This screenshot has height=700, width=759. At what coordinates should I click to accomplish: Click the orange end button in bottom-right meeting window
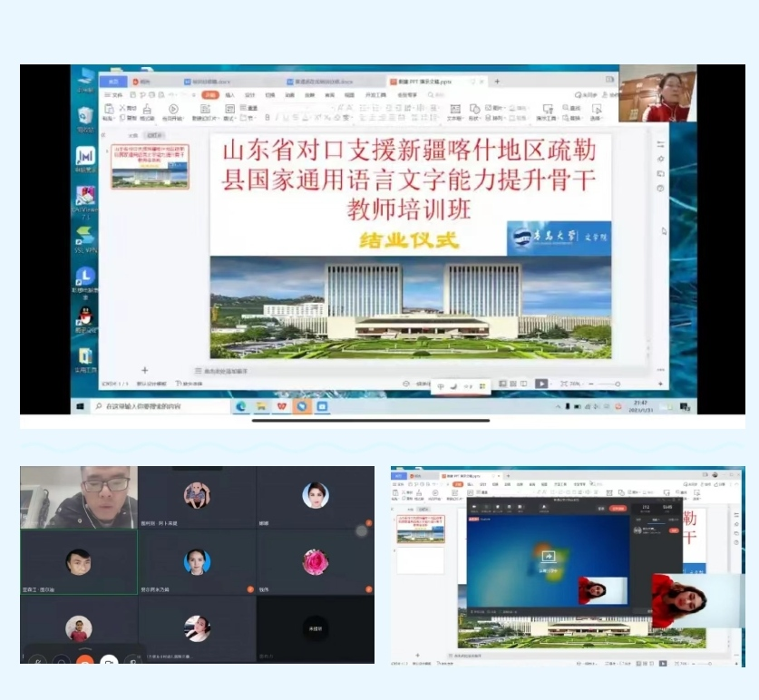click(618, 509)
